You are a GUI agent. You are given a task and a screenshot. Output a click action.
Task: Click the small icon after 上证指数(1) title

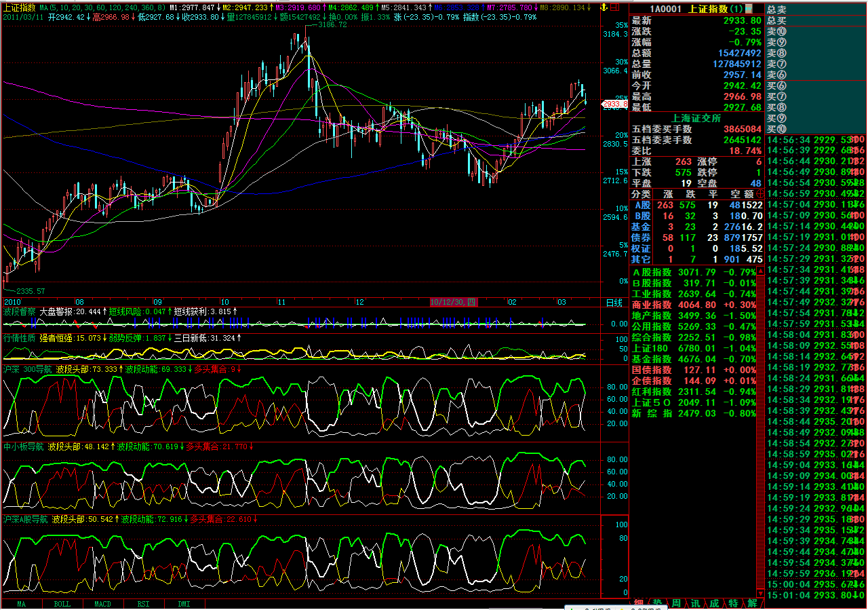[749, 9]
